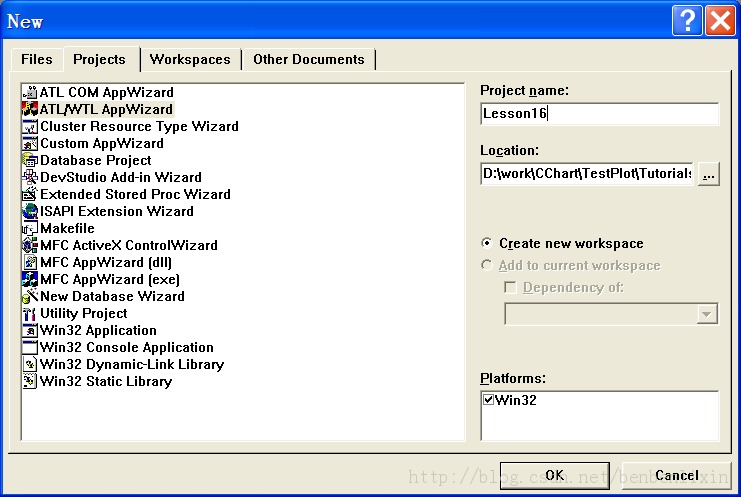This screenshot has width=741, height=497.
Task: Click the help question mark button
Action: [687, 21]
